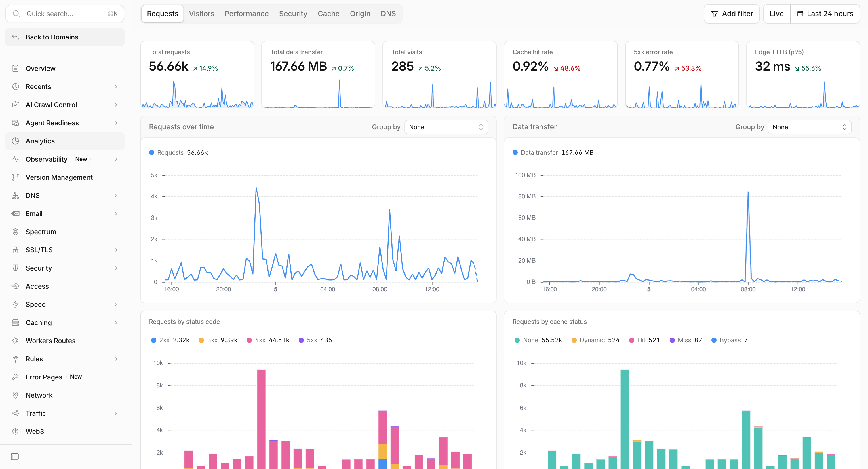Click the Add filter button
The image size is (868, 469).
[x=732, y=14]
